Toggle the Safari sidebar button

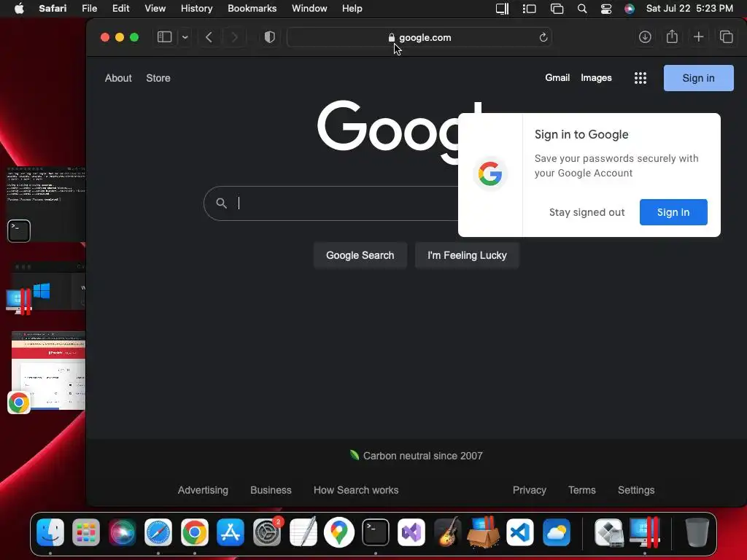164,37
